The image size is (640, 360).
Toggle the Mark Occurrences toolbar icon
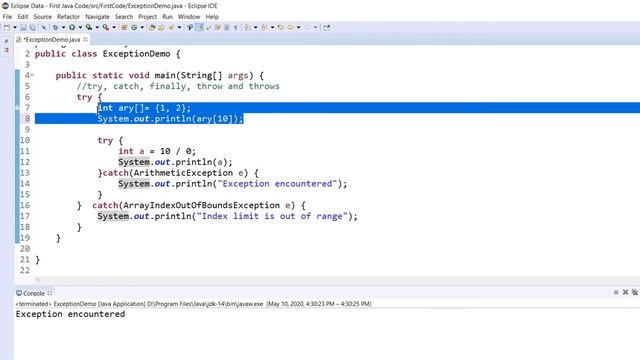click(x=199, y=27)
